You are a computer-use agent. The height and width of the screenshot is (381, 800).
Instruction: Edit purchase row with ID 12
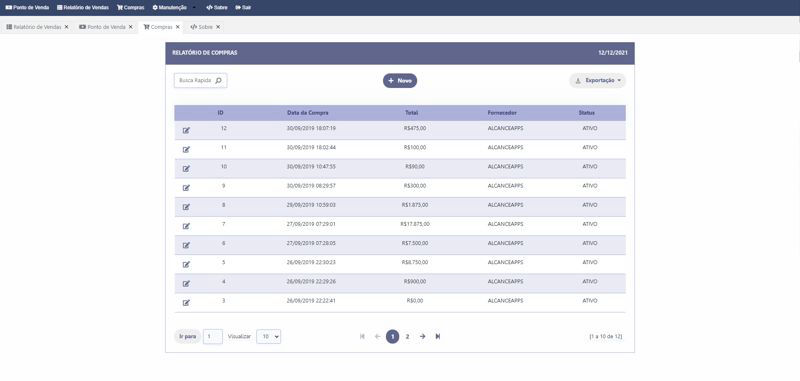click(x=186, y=131)
